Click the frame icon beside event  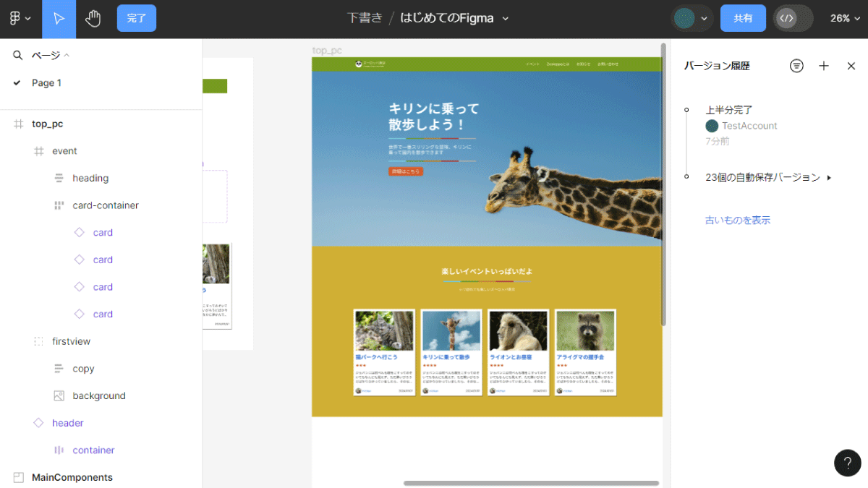pos(38,151)
